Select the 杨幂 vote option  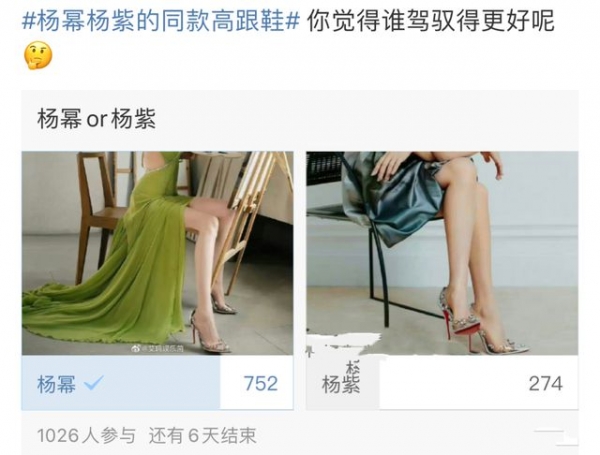pyautogui.click(x=157, y=383)
